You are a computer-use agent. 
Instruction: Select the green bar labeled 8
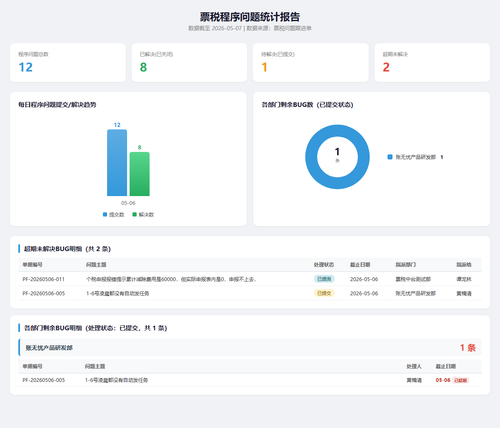(140, 174)
